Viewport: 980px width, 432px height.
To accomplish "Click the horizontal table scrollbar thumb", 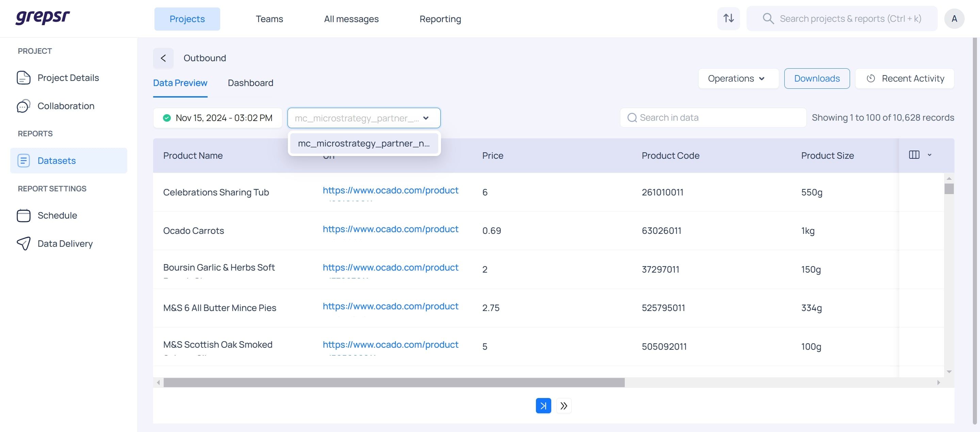I will (x=394, y=383).
